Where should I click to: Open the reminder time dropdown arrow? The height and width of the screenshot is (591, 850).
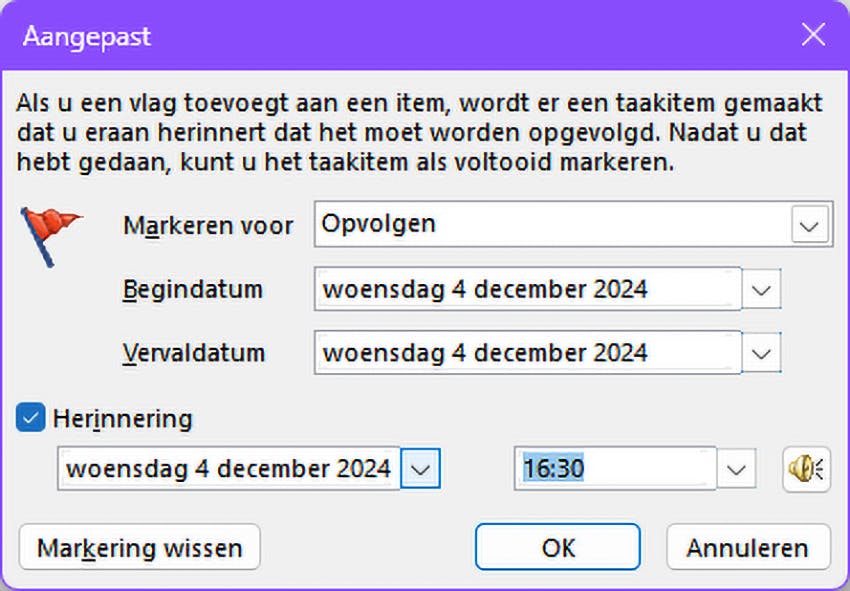[x=737, y=469]
